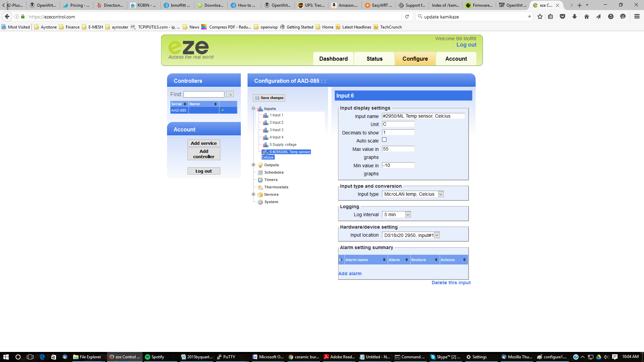
Task: Click the Inputs bar chart icon
Action: pyautogui.click(x=260, y=109)
